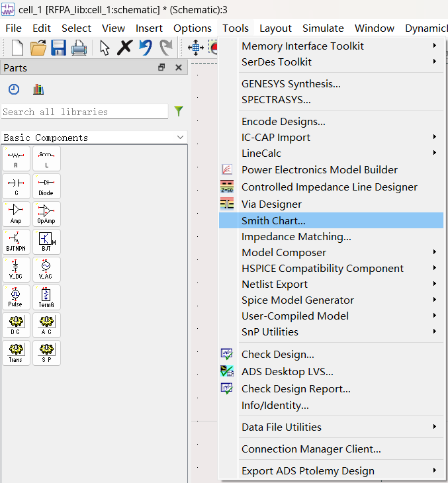Insert DC simulation controller

[16, 326]
